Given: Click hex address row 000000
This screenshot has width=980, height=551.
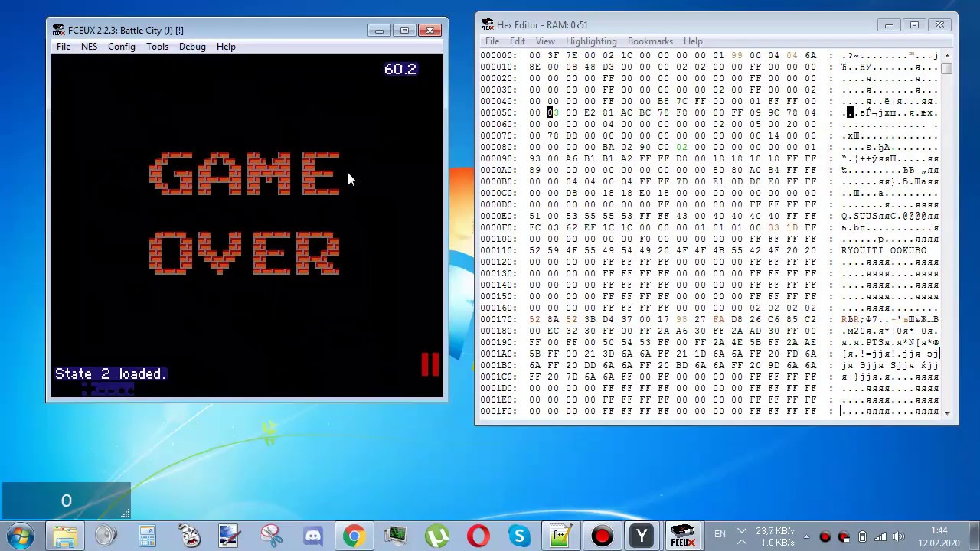Looking at the screenshot, I should pos(498,55).
